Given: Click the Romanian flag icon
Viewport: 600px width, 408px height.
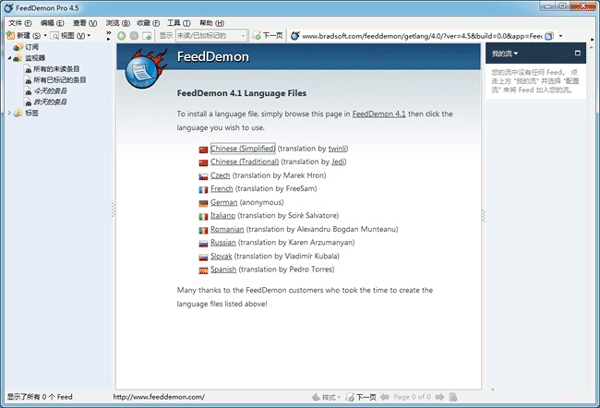Looking at the screenshot, I should click(203, 230).
